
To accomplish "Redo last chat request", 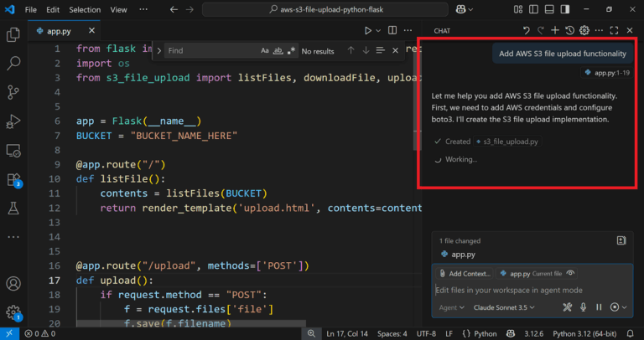I will [x=541, y=30].
